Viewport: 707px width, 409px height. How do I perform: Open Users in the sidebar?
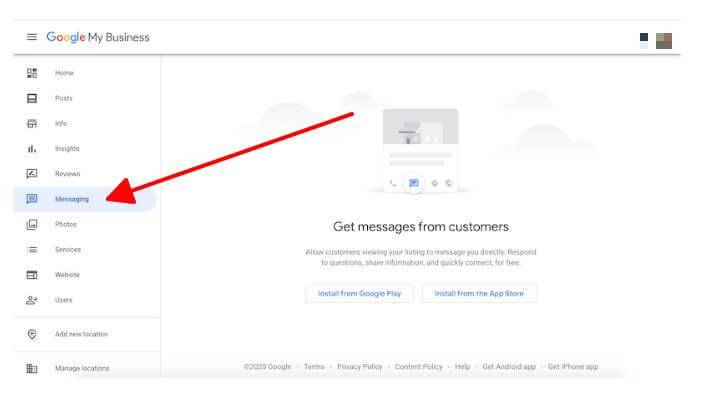tap(64, 300)
